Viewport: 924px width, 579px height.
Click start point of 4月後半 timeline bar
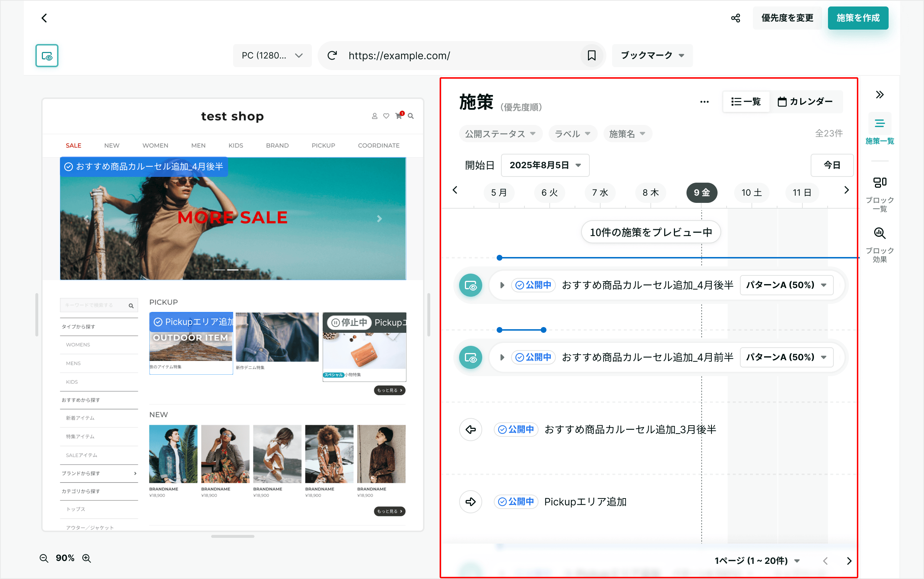point(499,258)
